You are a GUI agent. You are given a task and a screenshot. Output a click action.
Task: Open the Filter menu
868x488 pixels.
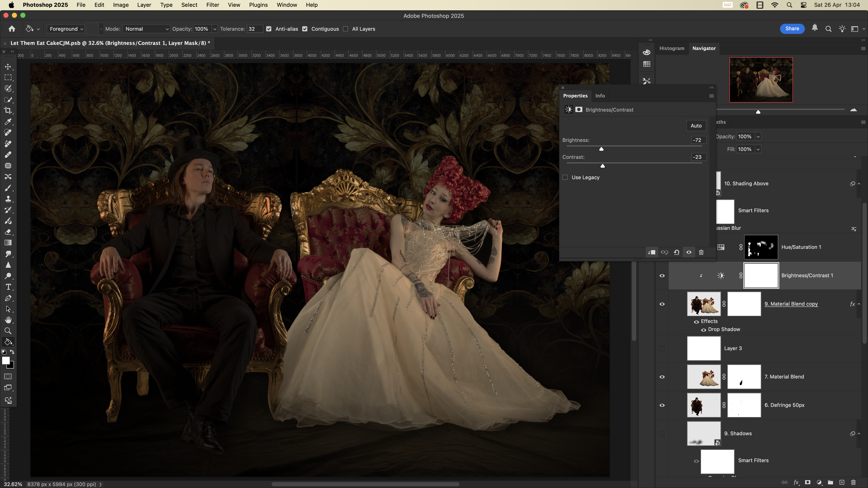point(213,5)
